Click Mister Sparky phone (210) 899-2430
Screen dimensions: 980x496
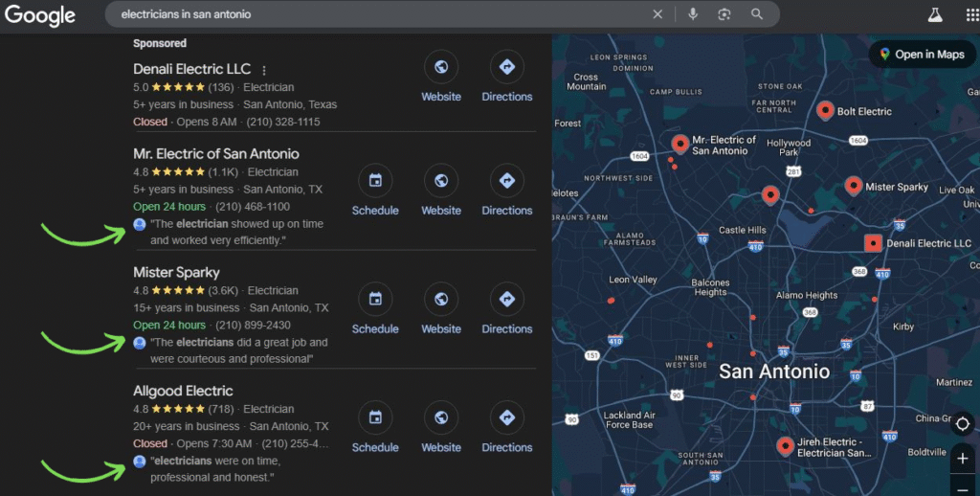(x=253, y=326)
